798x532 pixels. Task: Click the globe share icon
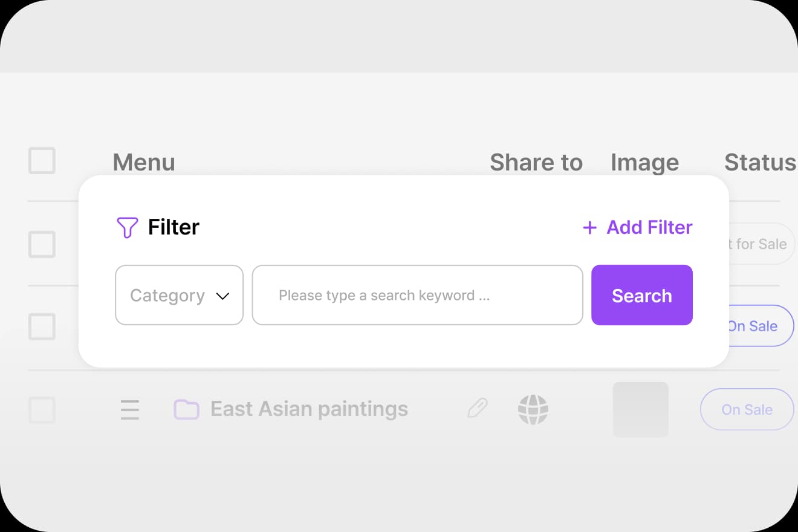click(x=533, y=409)
